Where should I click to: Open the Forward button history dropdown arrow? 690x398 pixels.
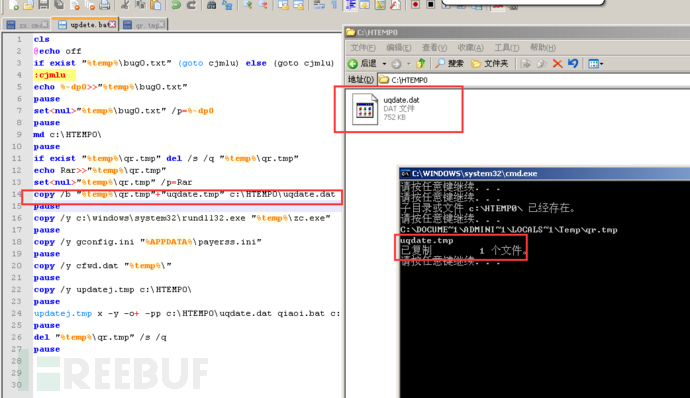point(409,64)
